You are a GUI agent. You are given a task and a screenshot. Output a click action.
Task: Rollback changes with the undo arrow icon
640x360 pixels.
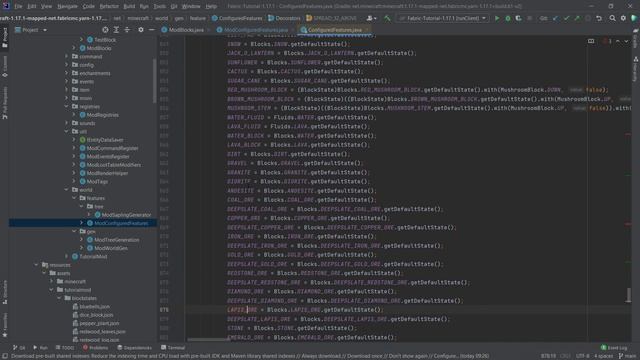click(x=599, y=18)
